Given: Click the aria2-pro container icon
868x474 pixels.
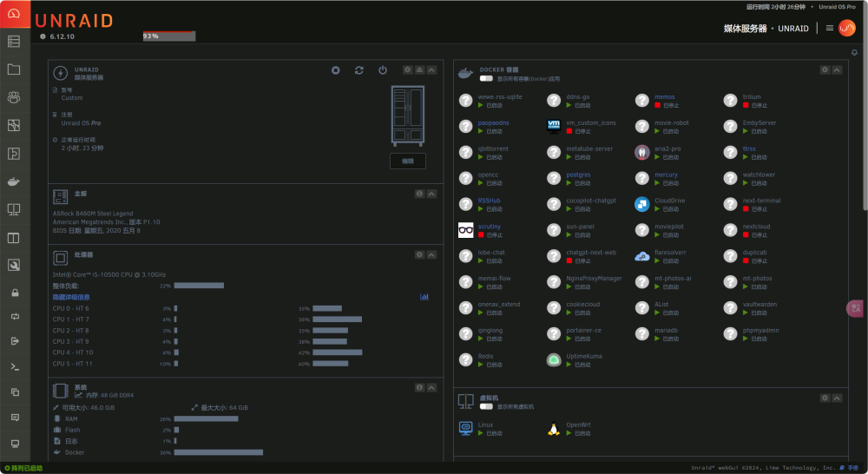Looking at the screenshot, I should click(642, 152).
